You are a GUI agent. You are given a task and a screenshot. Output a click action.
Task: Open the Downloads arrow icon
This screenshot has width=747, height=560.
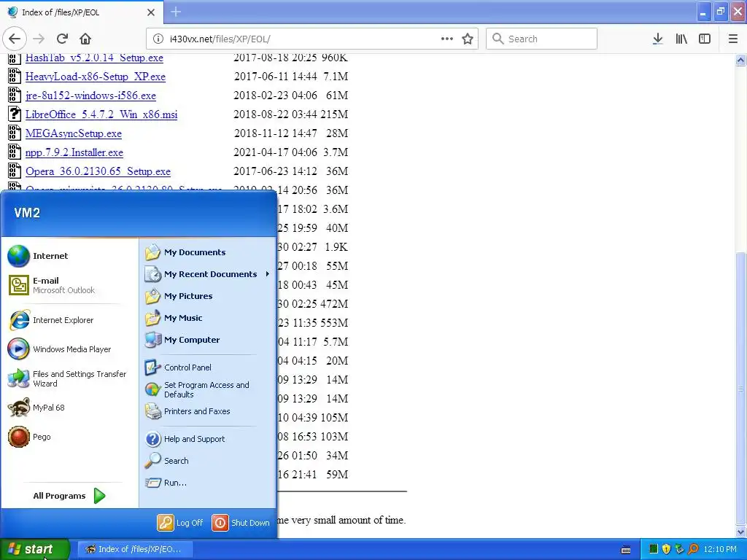(x=658, y=39)
